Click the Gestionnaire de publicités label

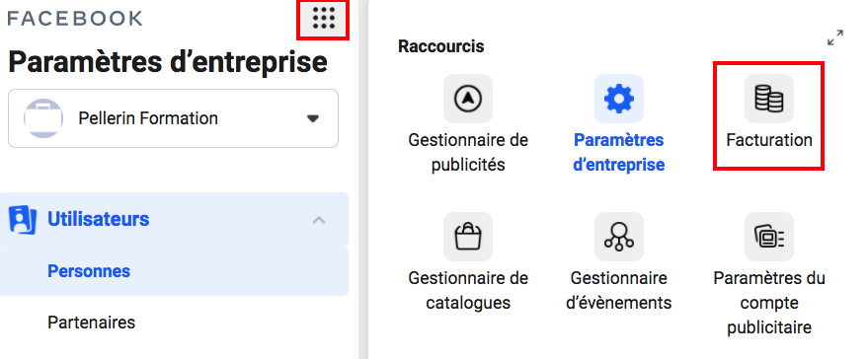click(468, 153)
